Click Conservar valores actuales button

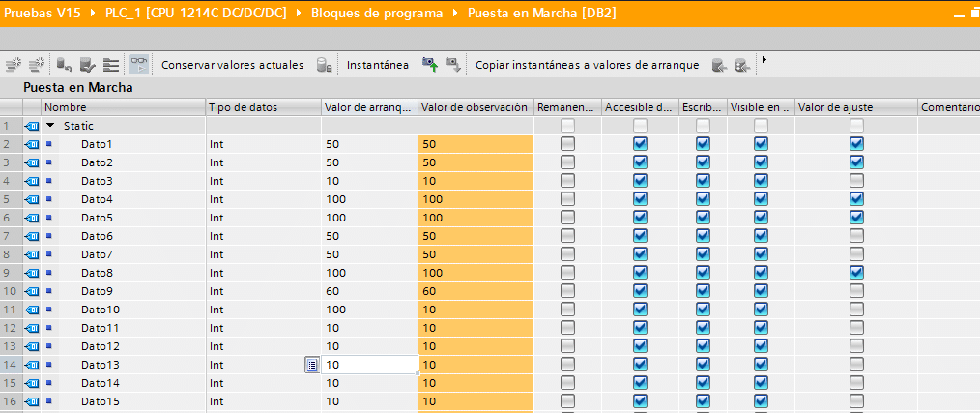[232, 65]
